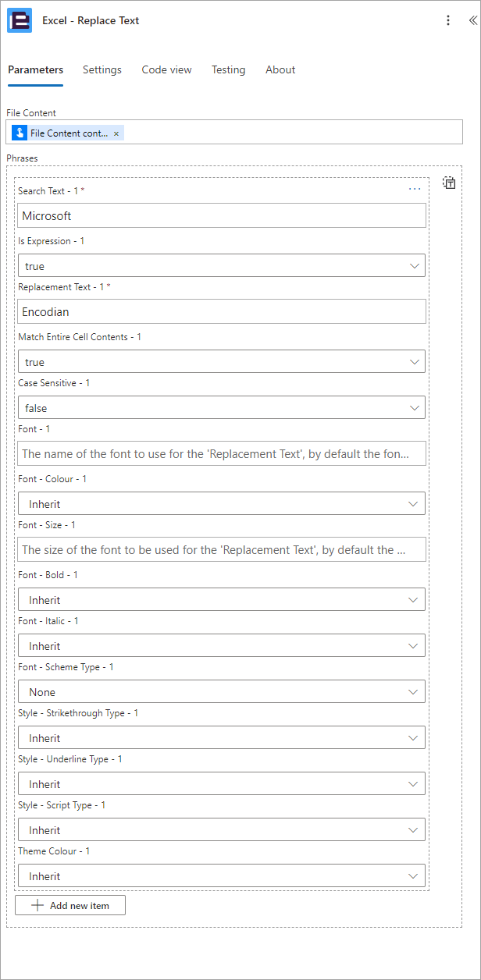Open the About tab
This screenshot has width=481, height=980.
pyautogui.click(x=280, y=69)
